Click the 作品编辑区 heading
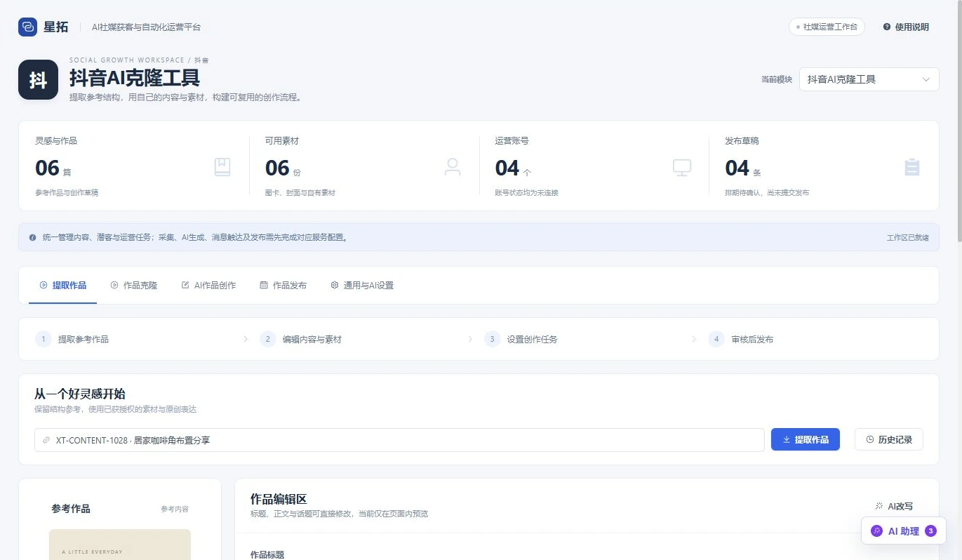 279,499
